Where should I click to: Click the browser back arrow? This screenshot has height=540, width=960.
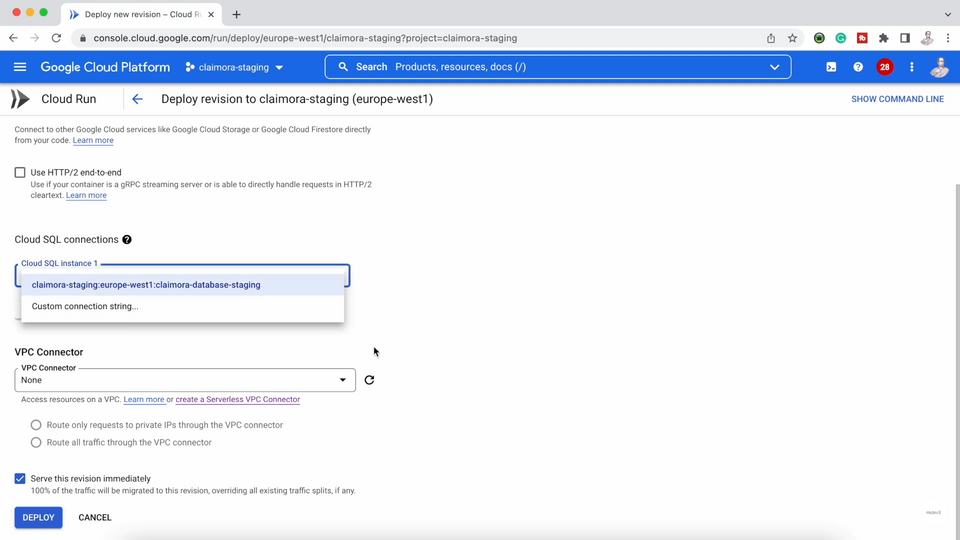[13, 38]
